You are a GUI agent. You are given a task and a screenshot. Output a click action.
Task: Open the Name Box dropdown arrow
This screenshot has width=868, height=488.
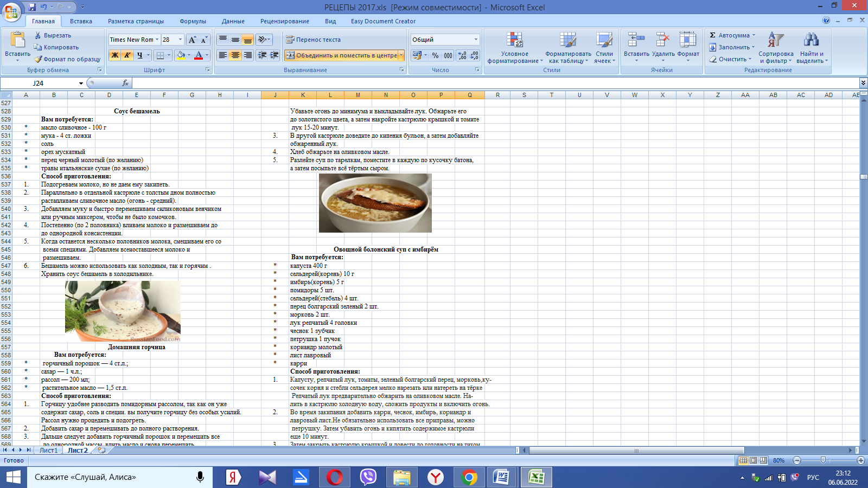pyautogui.click(x=81, y=83)
